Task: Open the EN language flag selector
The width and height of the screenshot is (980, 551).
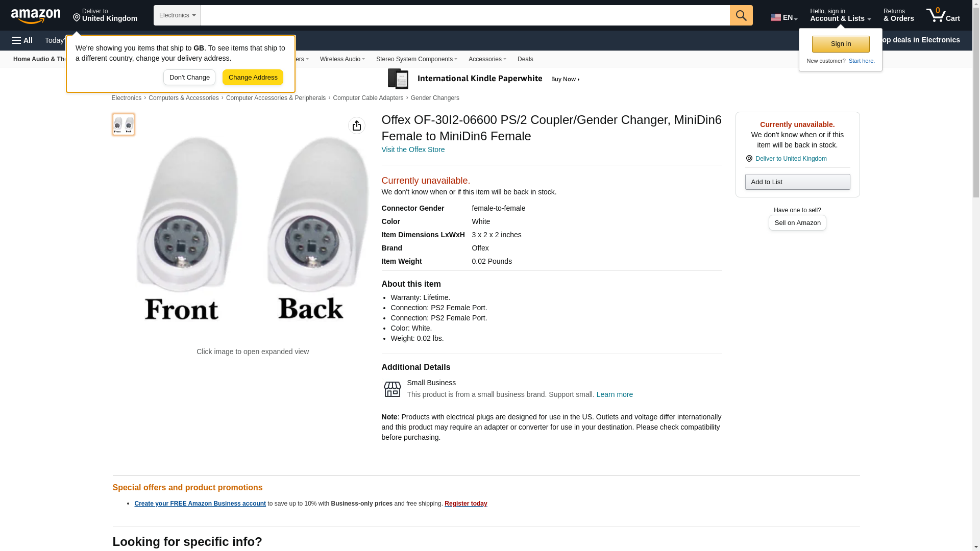Action: click(783, 17)
